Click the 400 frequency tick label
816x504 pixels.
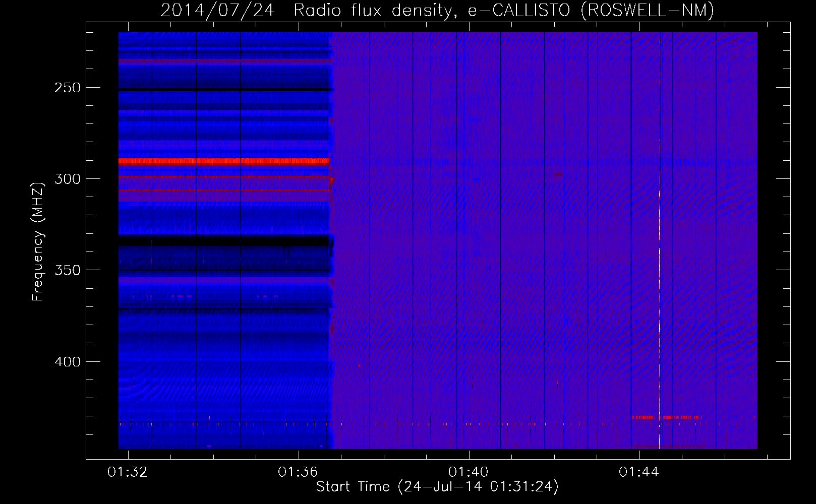coord(68,362)
